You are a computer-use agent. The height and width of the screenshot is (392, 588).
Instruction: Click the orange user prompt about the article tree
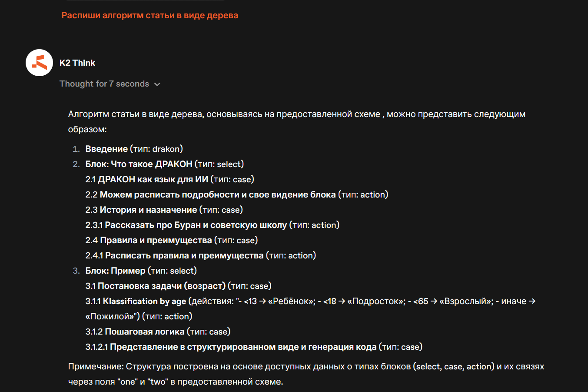tap(149, 15)
